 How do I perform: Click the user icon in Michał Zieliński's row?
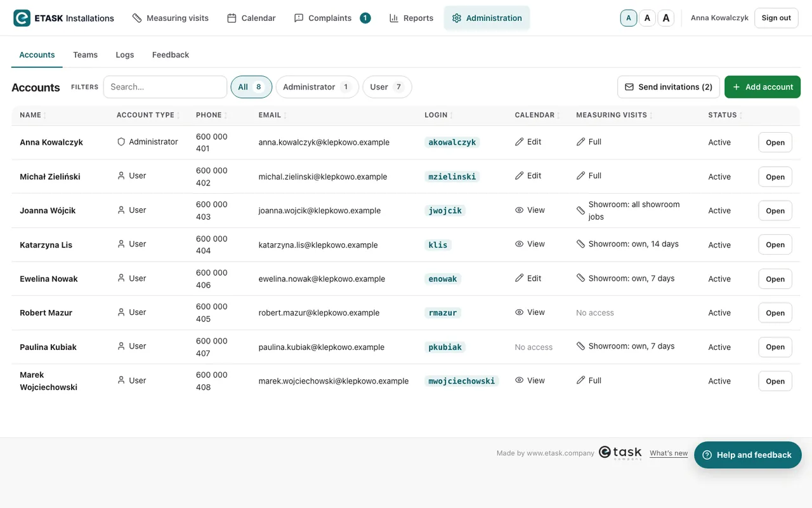121,175
